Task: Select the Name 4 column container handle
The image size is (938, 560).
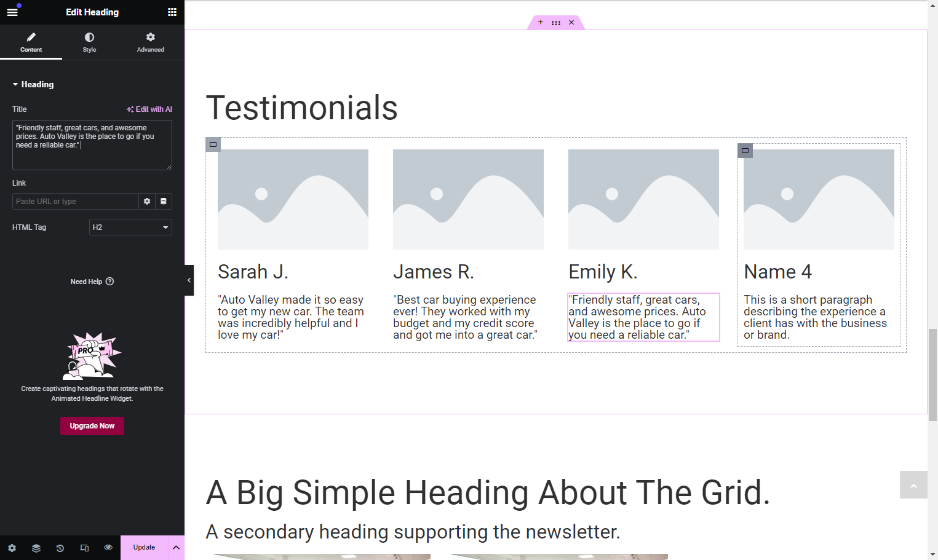Action: click(745, 151)
